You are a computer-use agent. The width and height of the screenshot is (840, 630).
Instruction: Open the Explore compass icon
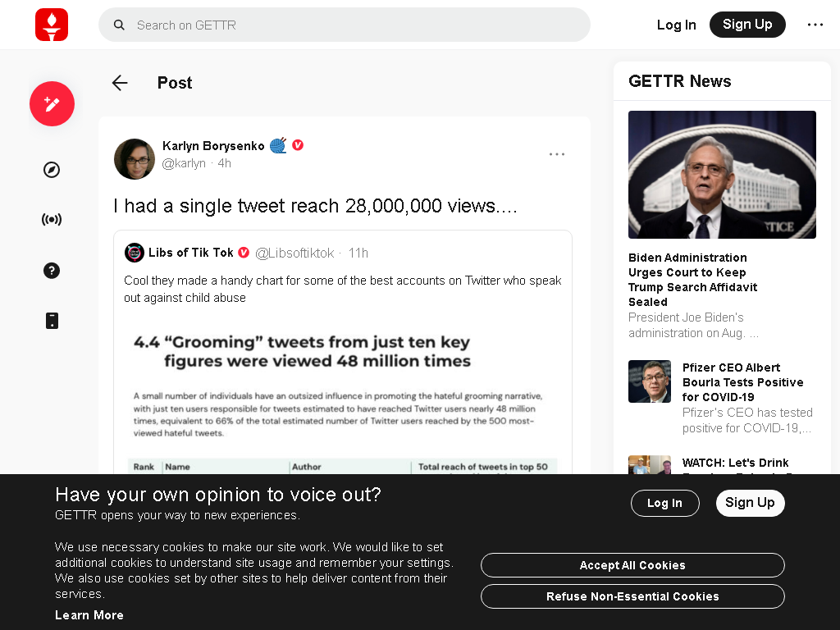(52, 170)
